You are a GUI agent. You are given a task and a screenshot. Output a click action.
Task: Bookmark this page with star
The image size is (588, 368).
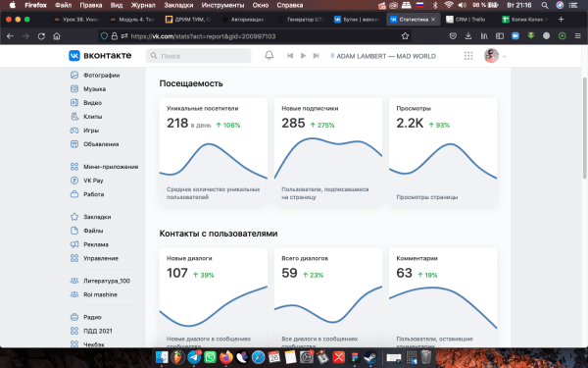click(x=405, y=36)
